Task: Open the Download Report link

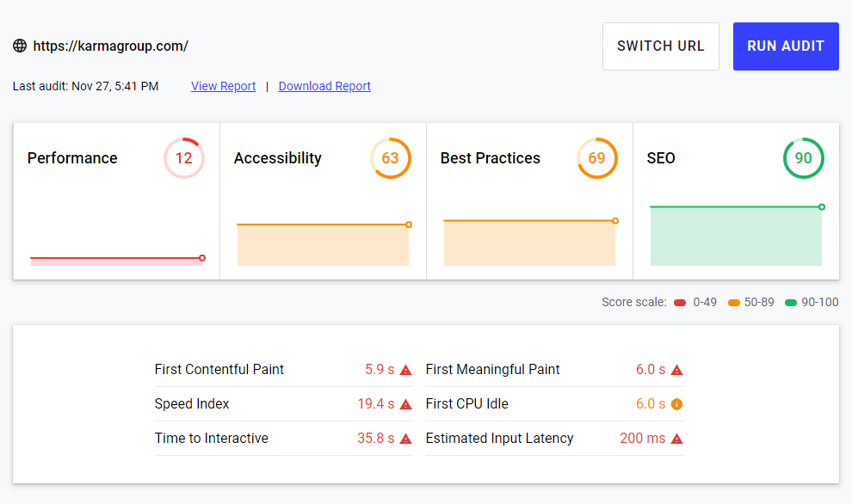Action: coord(324,86)
